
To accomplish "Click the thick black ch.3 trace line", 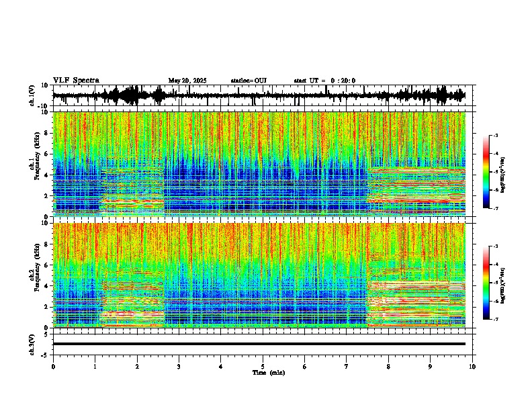I will pyautogui.click(x=259, y=344).
